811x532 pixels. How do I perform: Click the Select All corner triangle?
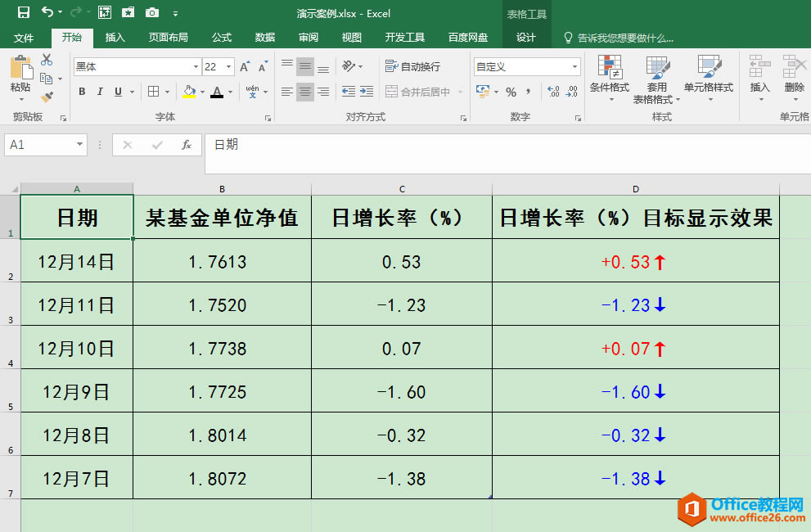click(15, 189)
